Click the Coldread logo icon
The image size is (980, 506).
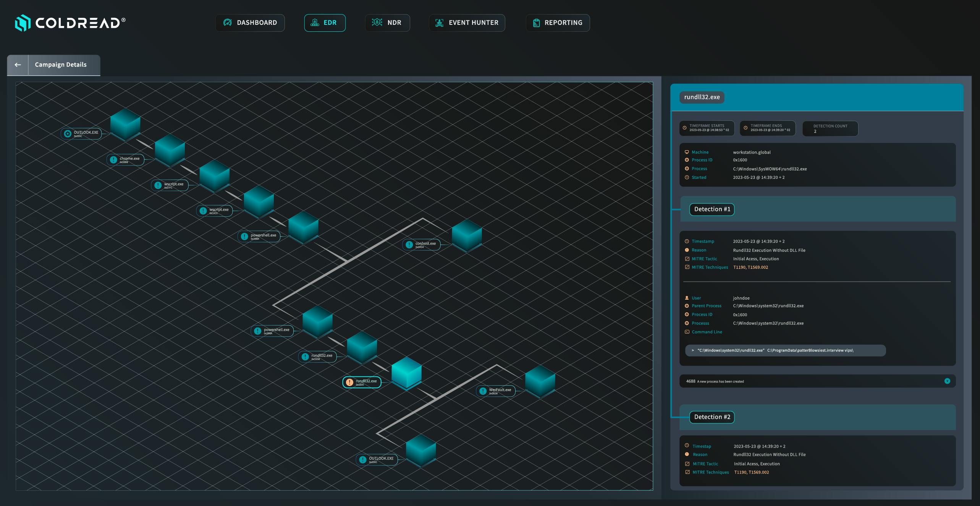coord(23,23)
